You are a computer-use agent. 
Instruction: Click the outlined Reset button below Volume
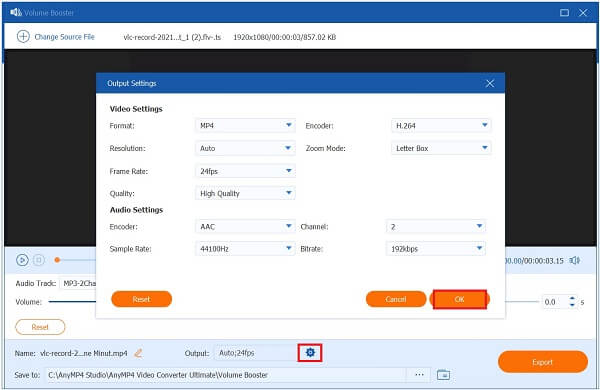[40, 327]
